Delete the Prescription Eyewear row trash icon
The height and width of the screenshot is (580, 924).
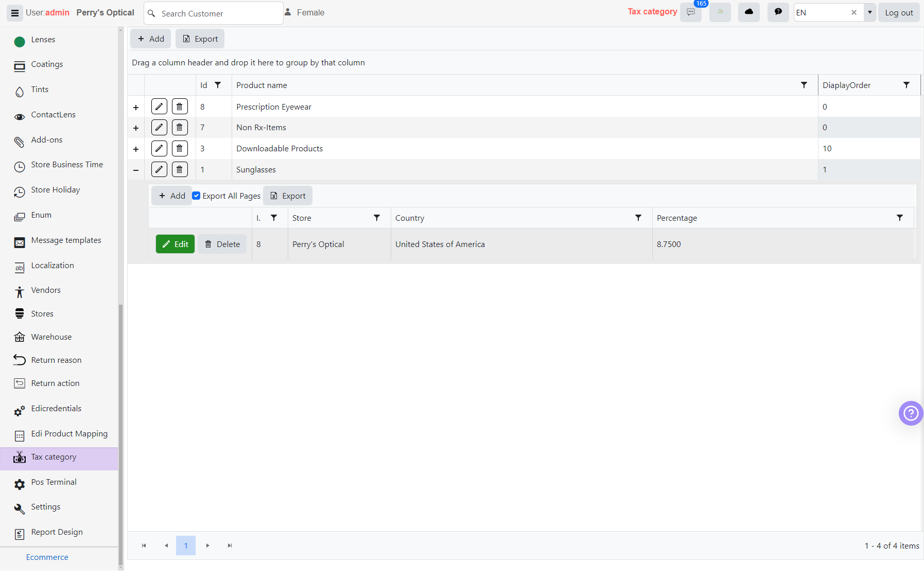point(180,107)
